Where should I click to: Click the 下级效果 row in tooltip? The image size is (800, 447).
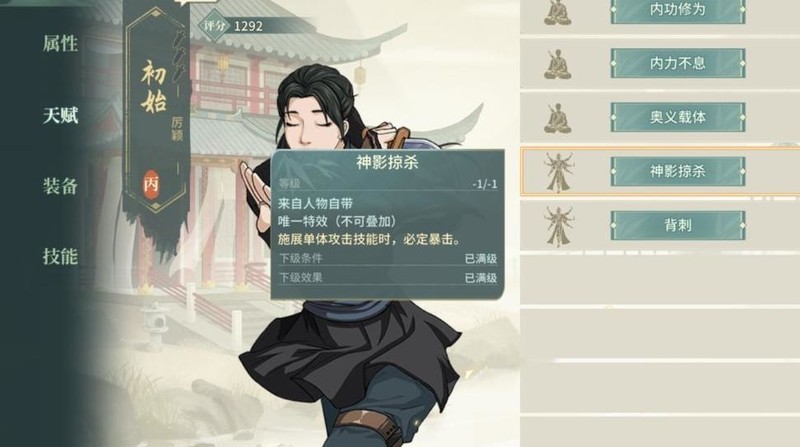(387, 278)
